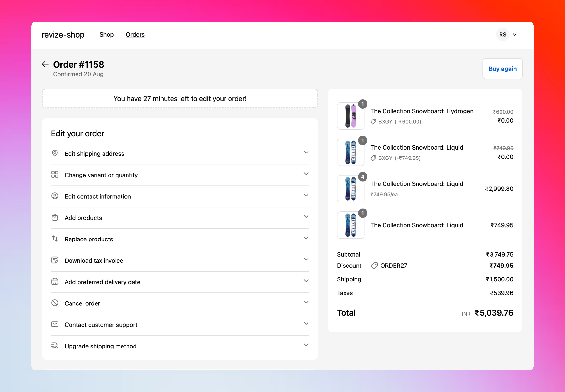Image resolution: width=565 pixels, height=392 pixels.
Task: Open the Orders page
Action: (x=135, y=34)
